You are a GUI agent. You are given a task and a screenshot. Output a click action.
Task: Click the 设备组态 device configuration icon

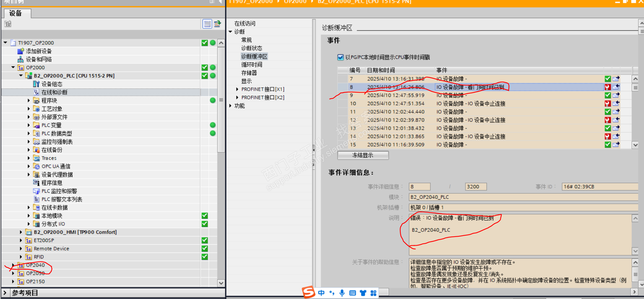point(36,84)
